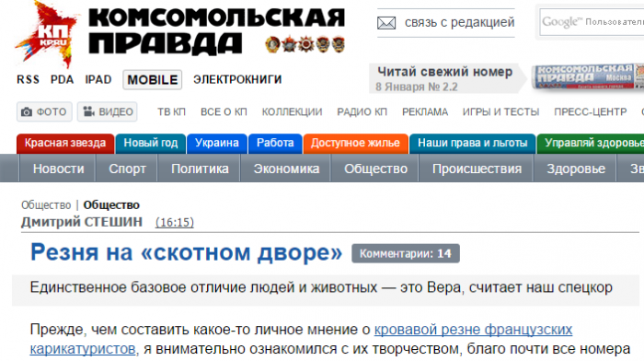Screen dimensions: 644x361
Task: Select Политика in the main menu
Action: click(200, 169)
